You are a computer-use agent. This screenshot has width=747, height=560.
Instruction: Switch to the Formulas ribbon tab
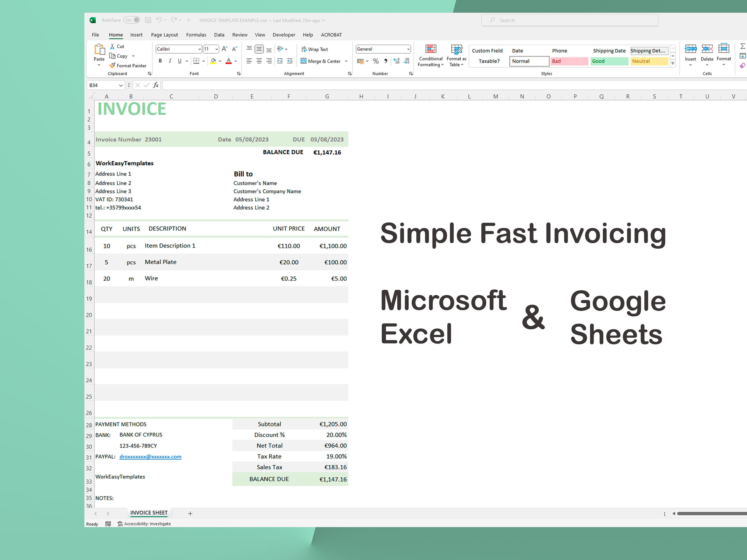click(x=196, y=35)
